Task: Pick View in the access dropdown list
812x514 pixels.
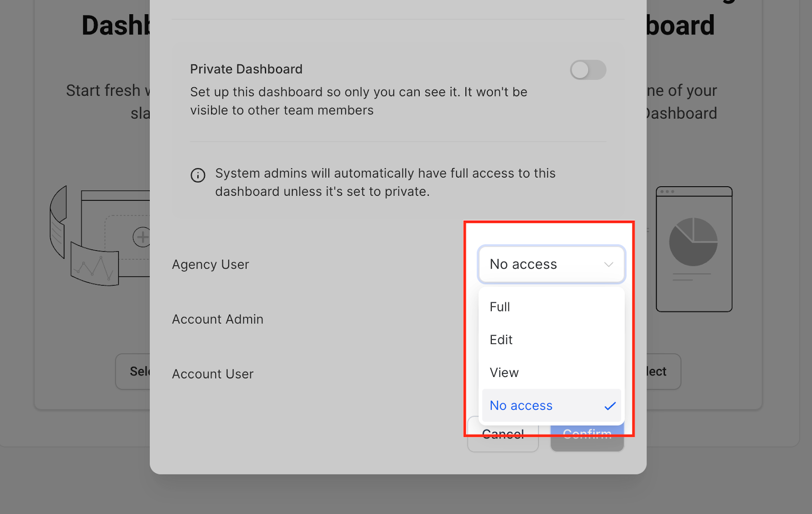Action: tap(504, 373)
